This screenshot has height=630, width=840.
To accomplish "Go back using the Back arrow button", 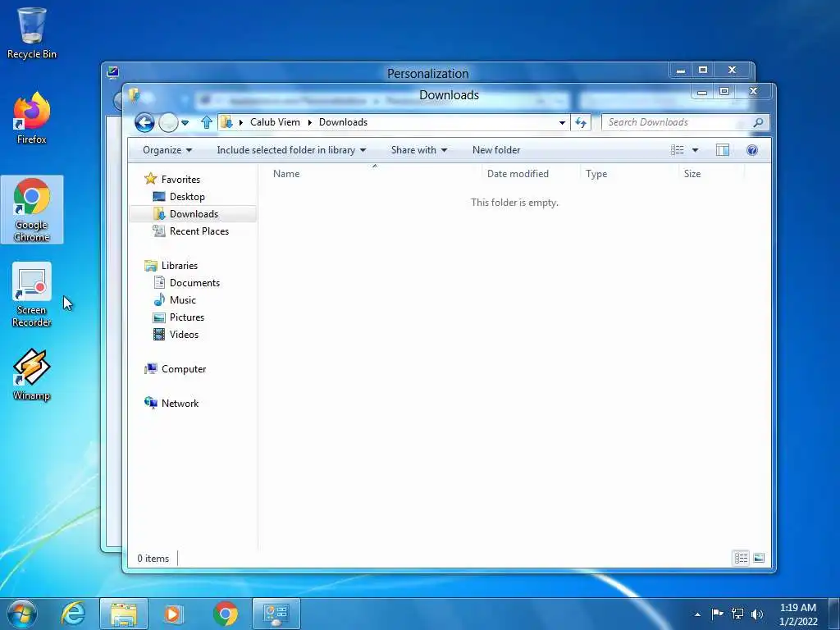I will [144, 123].
